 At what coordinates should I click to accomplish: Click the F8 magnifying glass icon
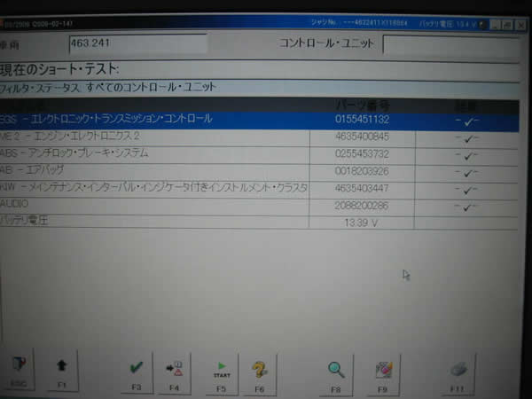click(x=336, y=366)
